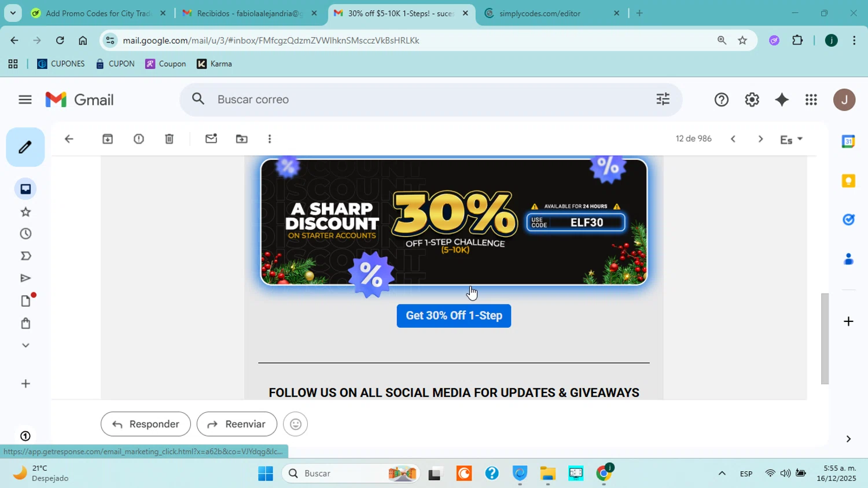This screenshot has height=488, width=868.
Task: Open browser extensions puzzle icon
Action: (x=797, y=41)
